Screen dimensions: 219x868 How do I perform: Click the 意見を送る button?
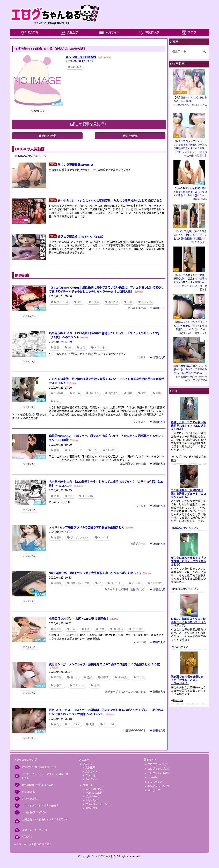[x=130, y=135]
